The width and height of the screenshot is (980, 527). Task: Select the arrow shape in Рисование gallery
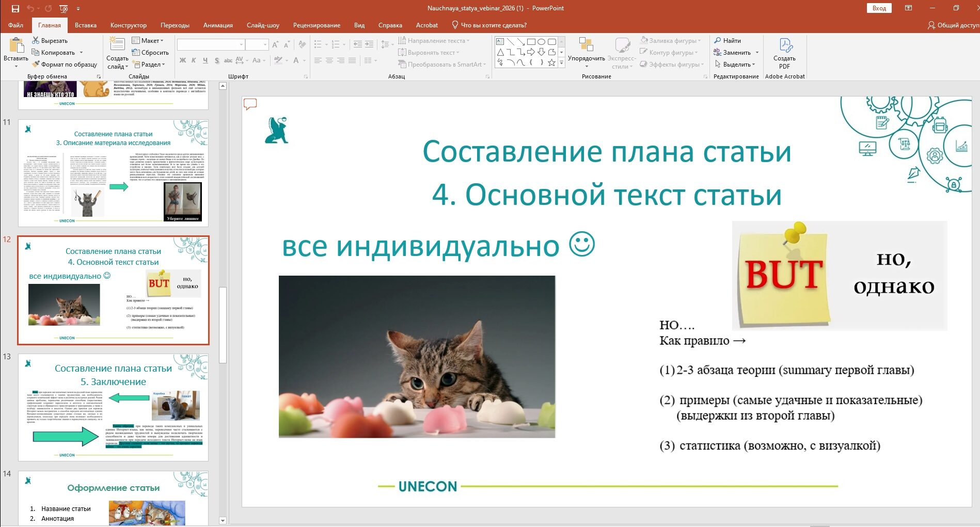[531, 52]
